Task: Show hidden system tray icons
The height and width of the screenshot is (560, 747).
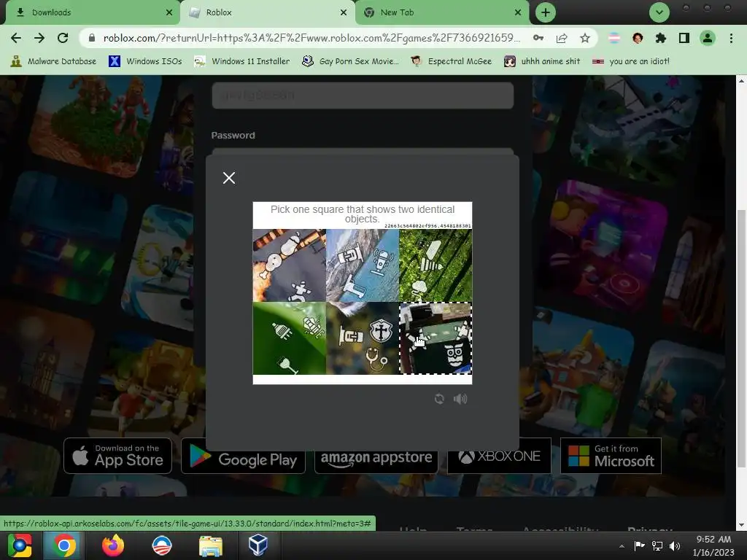Action: pyautogui.click(x=622, y=545)
